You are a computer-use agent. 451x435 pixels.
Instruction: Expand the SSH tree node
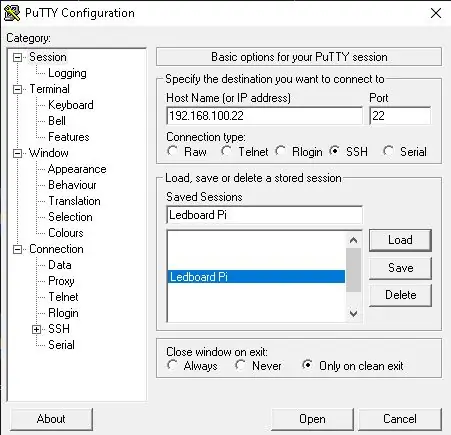click(36, 330)
